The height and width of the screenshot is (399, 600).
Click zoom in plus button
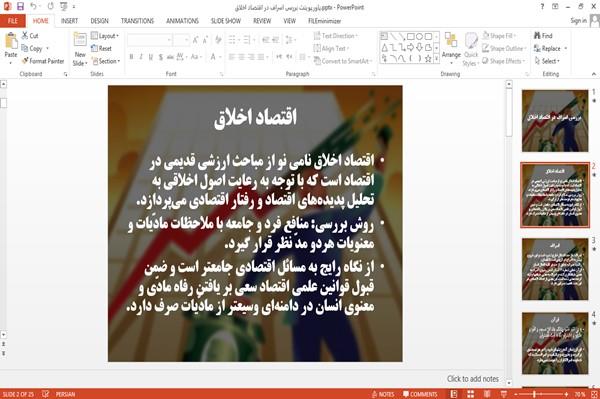[x=567, y=394]
